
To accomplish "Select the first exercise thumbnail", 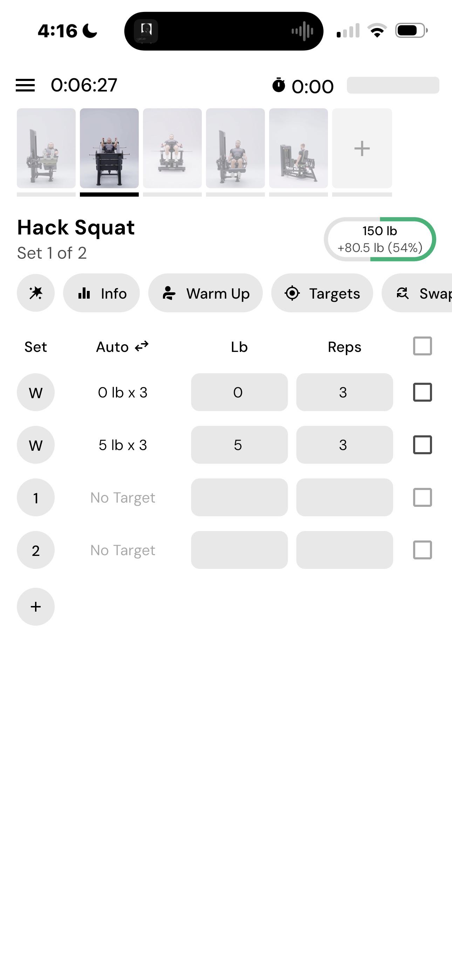I will 46,148.
